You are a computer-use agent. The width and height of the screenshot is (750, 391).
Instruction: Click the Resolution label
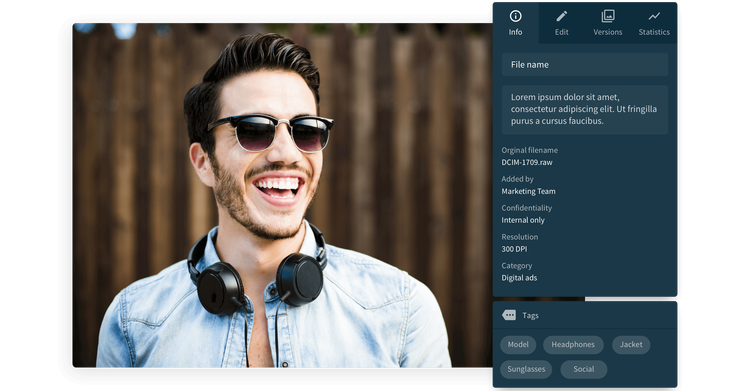pos(519,237)
